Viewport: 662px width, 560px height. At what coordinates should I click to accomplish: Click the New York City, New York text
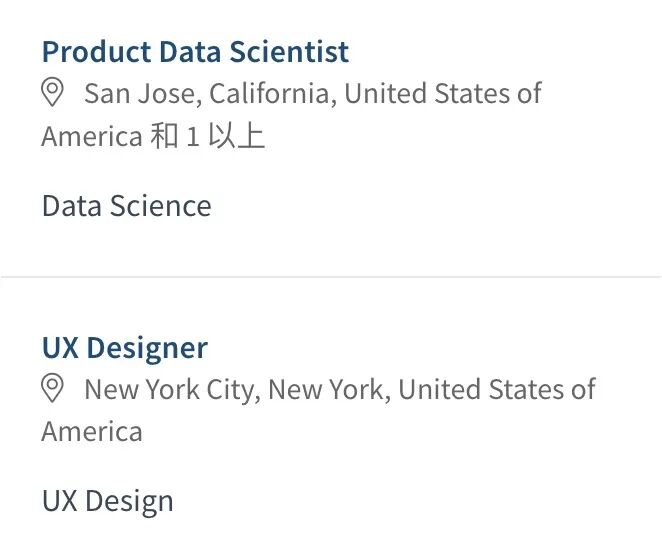pos(234,389)
